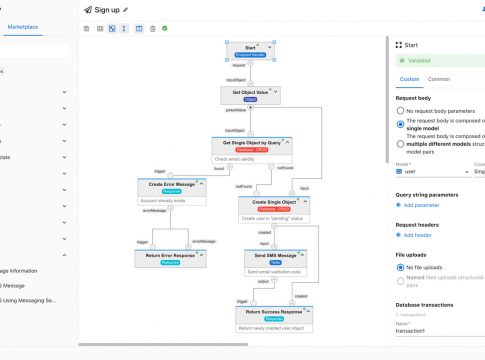Click the pencil icon beside Sign up
Image resolution: width=485 pixels, height=360 pixels.
tap(125, 10)
